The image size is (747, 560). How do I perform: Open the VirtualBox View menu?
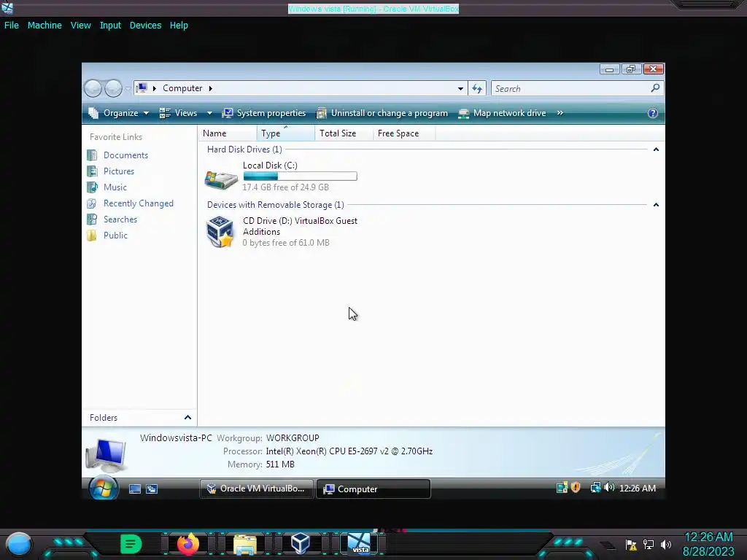click(80, 26)
